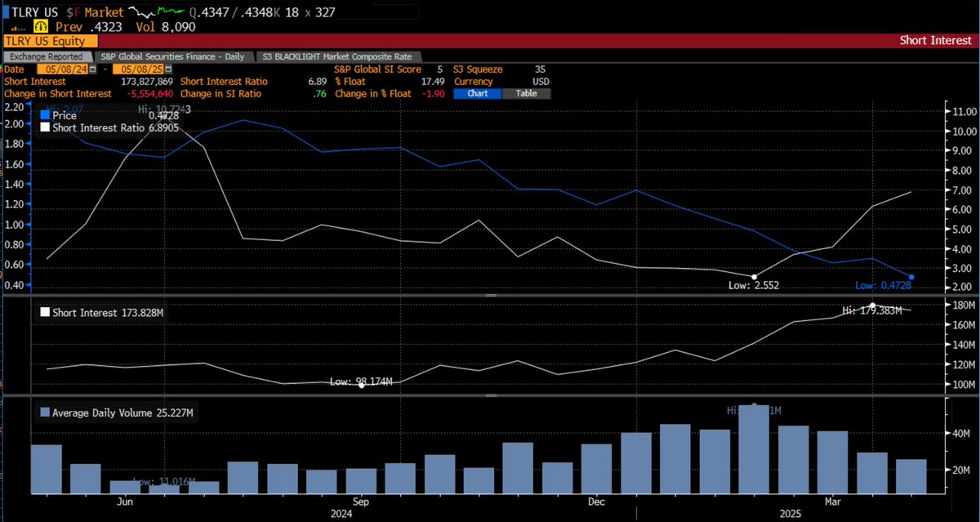Viewport: 980px width, 522px height.
Task: Click the Low: 0.4728 price end point
Action: (x=911, y=278)
